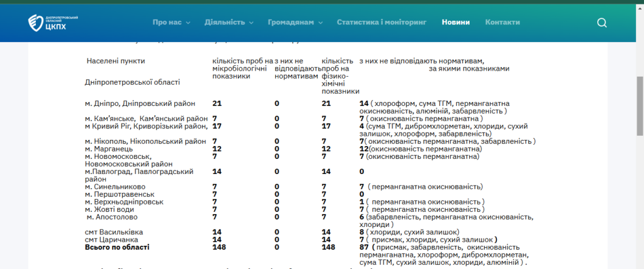The height and width of the screenshot is (269, 644).
Task: Click the Про нас menu label
Action: 167,22
